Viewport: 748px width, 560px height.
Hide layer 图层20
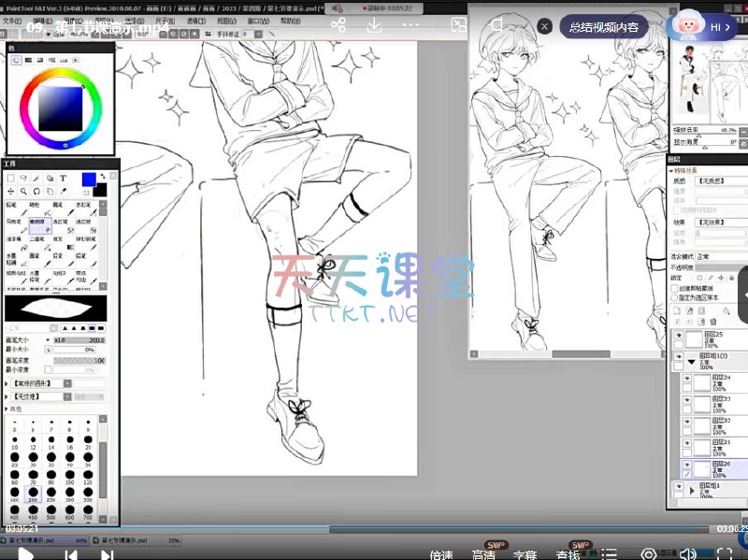pos(687,465)
